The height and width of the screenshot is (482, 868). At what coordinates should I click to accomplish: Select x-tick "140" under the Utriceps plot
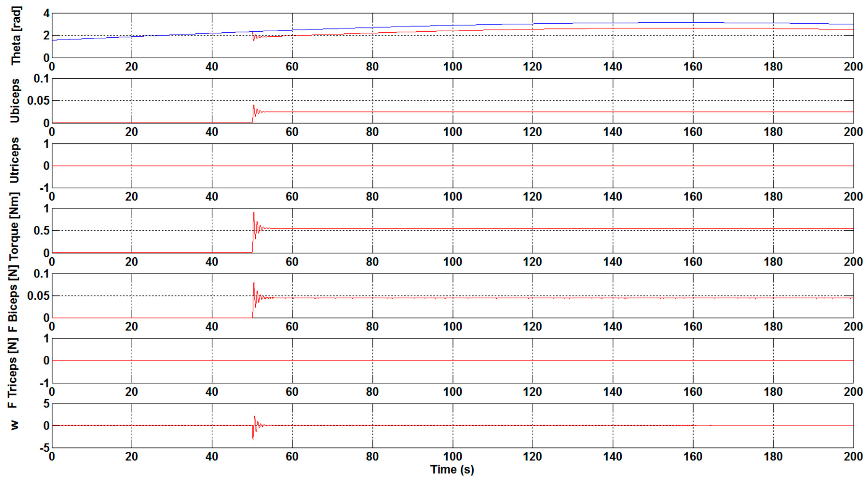[x=613, y=197]
